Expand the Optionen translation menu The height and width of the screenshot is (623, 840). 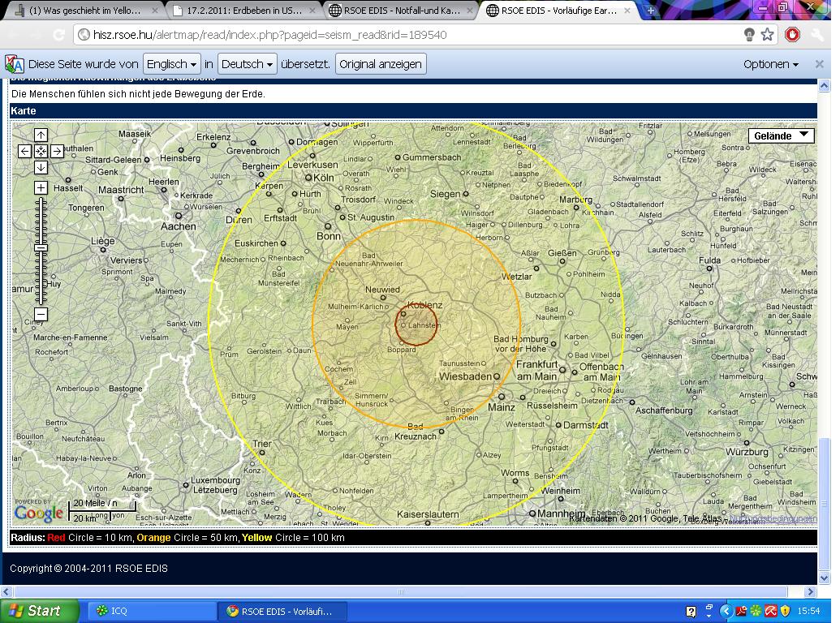[771, 64]
